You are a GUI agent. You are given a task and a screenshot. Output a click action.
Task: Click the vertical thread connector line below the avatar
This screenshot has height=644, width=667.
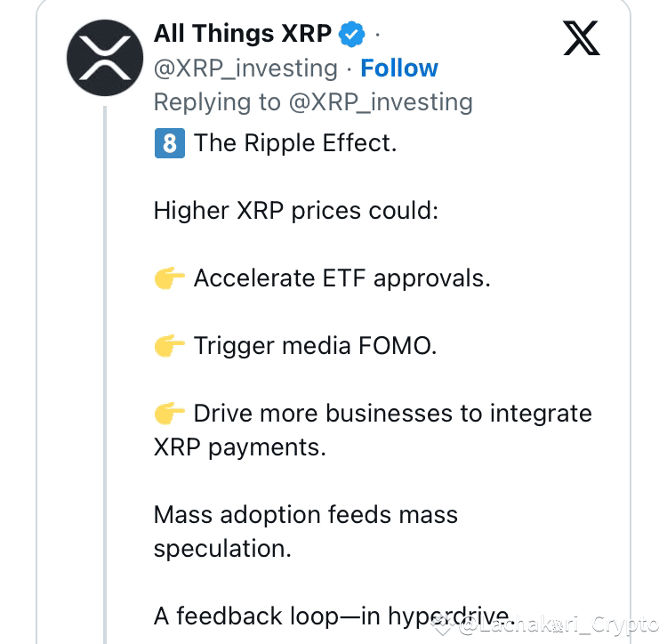pos(105,374)
